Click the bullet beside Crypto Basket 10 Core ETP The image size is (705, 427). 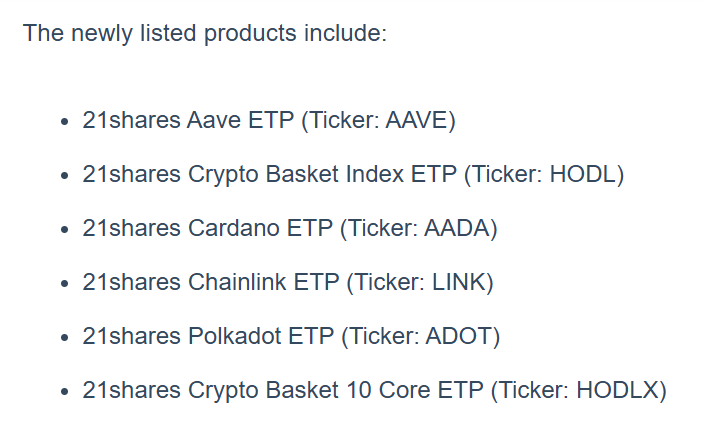click(65, 391)
